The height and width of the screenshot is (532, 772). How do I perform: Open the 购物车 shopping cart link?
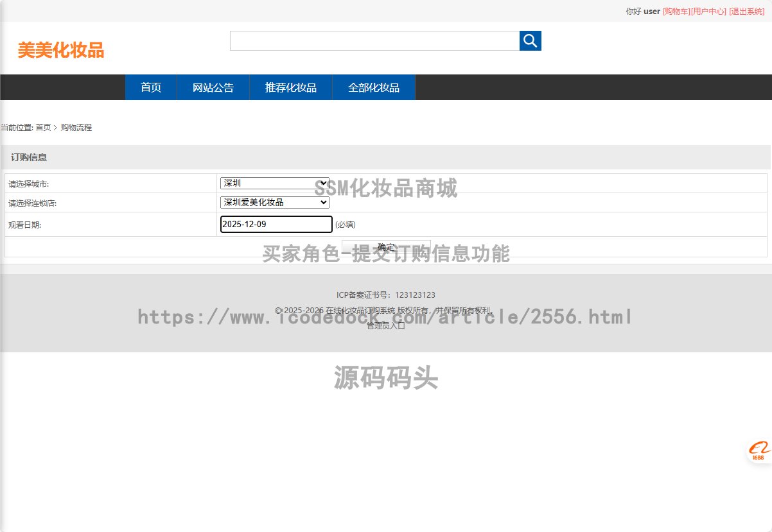[x=676, y=12]
